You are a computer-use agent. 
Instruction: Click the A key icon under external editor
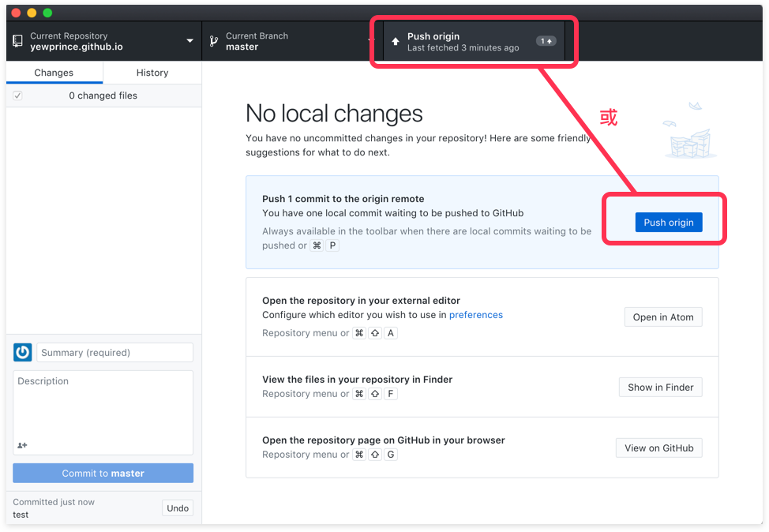[x=390, y=333]
